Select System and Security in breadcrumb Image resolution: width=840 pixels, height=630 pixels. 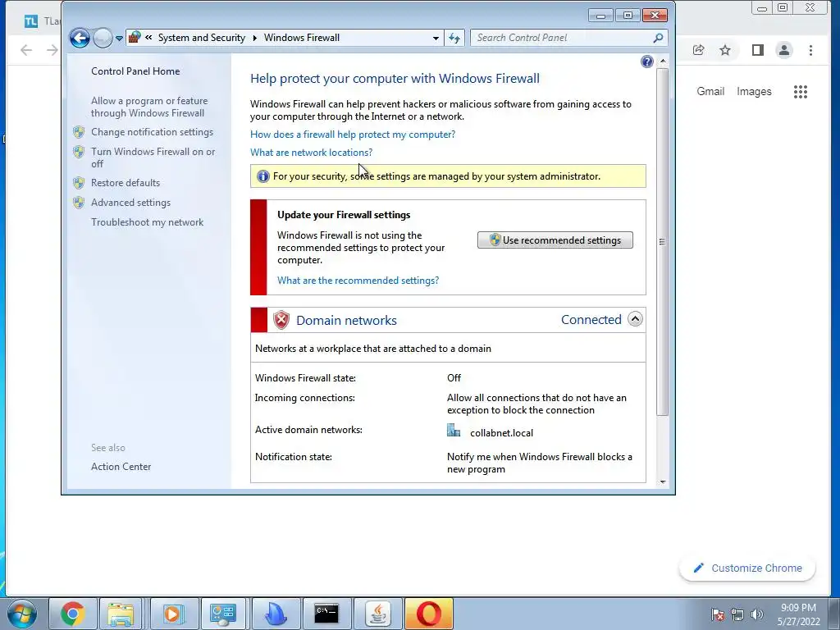[x=202, y=38]
